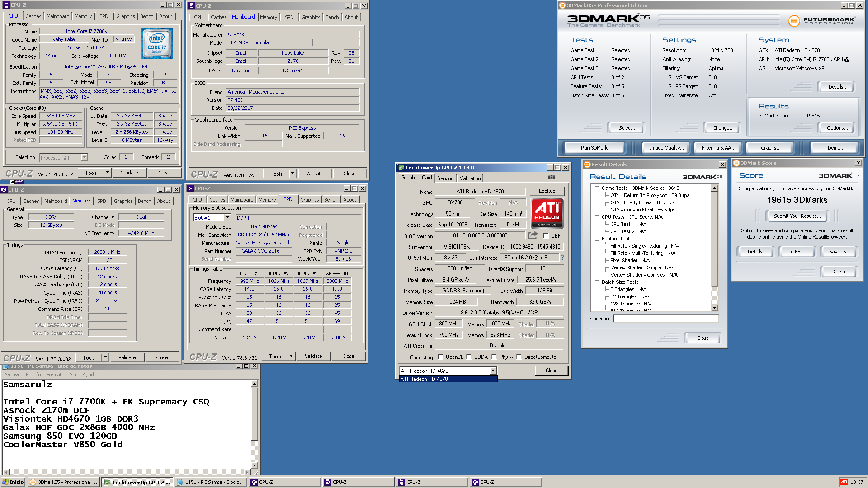Open the GPU-Z graphics card selector dropdown
Viewport: 868px width, 488px height.
coord(493,371)
